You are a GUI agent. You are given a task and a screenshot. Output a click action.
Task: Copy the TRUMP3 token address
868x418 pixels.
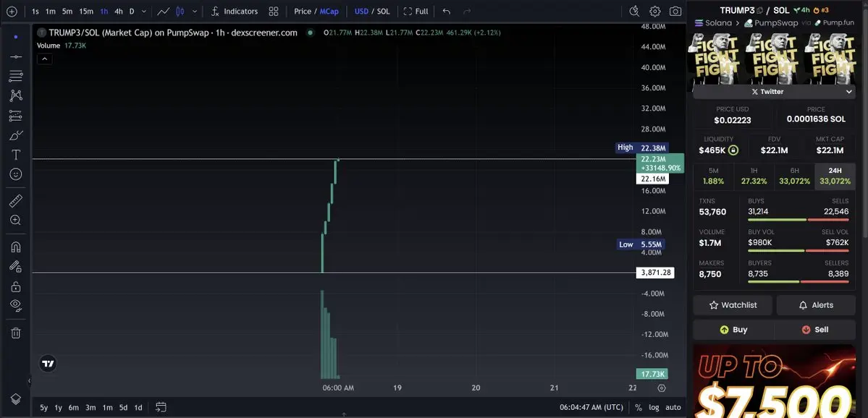[x=759, y=10]
